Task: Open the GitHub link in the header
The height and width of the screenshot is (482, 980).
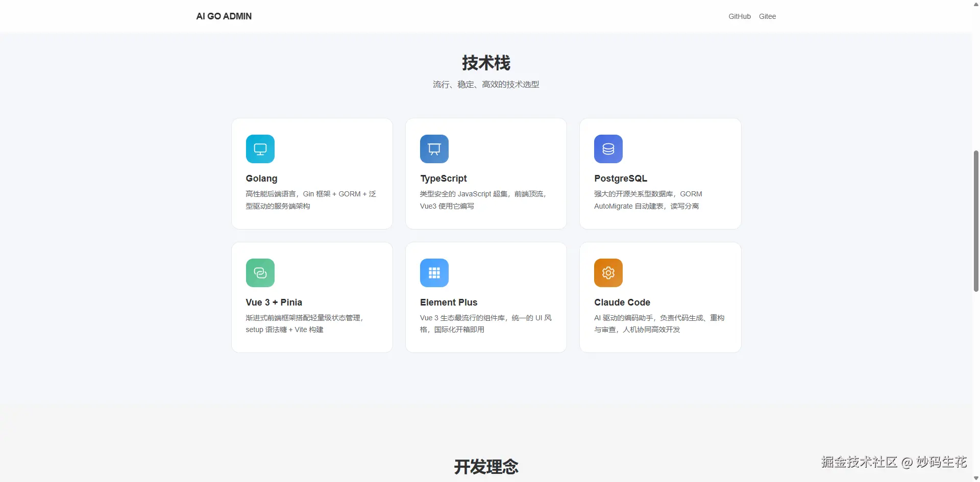Action: pos(740,16)
